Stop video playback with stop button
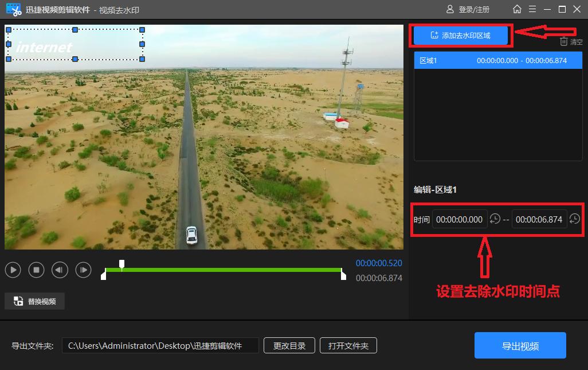The height and width of the screenshot is (370, 588). click(36, 270)
